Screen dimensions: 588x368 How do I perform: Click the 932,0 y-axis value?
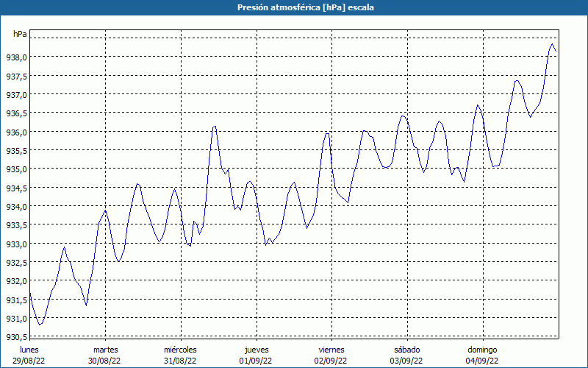pos(16,281)
